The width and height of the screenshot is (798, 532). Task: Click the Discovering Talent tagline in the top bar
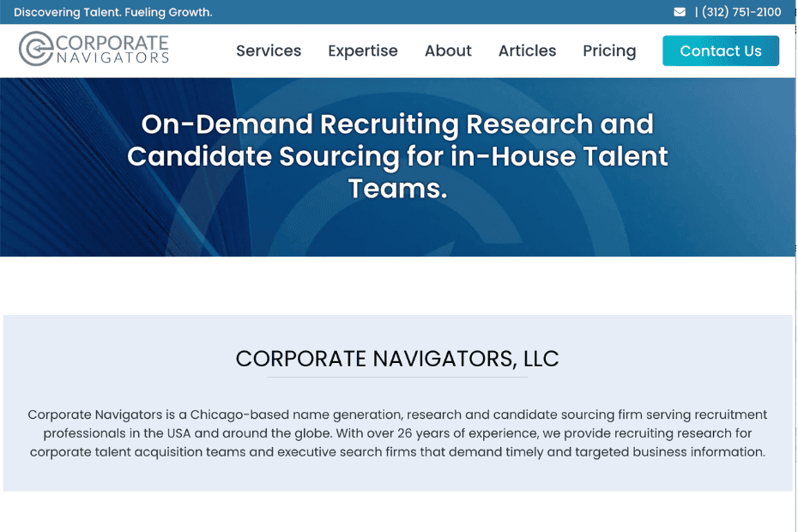pyautogui.click(x=113, y=12)
